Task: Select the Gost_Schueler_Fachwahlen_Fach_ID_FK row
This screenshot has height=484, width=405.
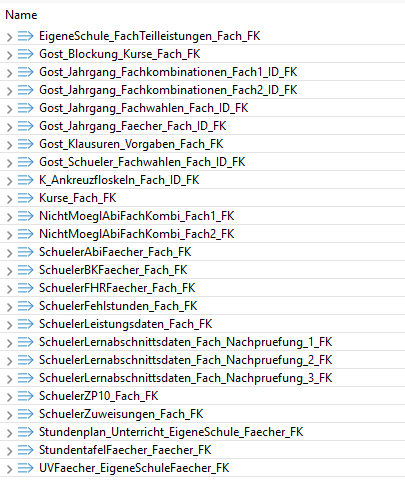Action: [x=202, y=162]
